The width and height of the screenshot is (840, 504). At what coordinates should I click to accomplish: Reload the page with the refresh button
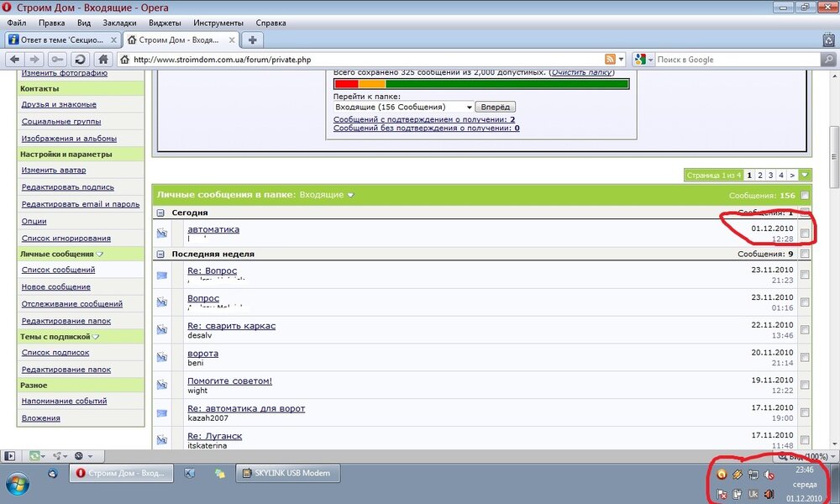click(x=80, y=60)
